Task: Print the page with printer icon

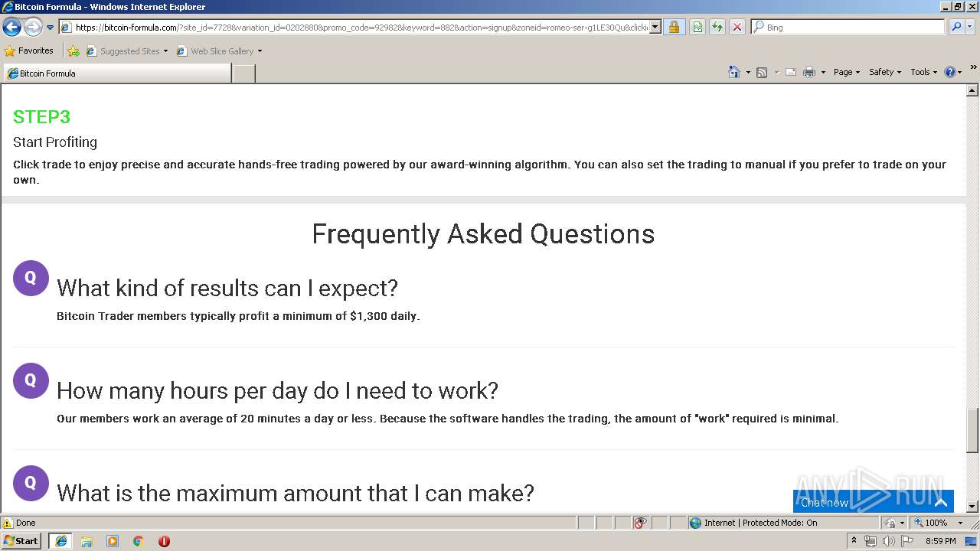Action: (x=809, y=72)
